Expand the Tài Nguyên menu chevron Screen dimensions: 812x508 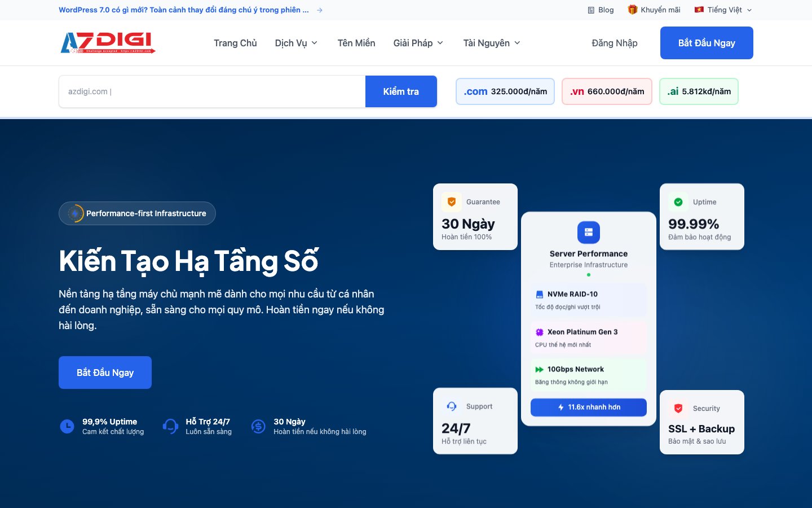coord(517,43)
